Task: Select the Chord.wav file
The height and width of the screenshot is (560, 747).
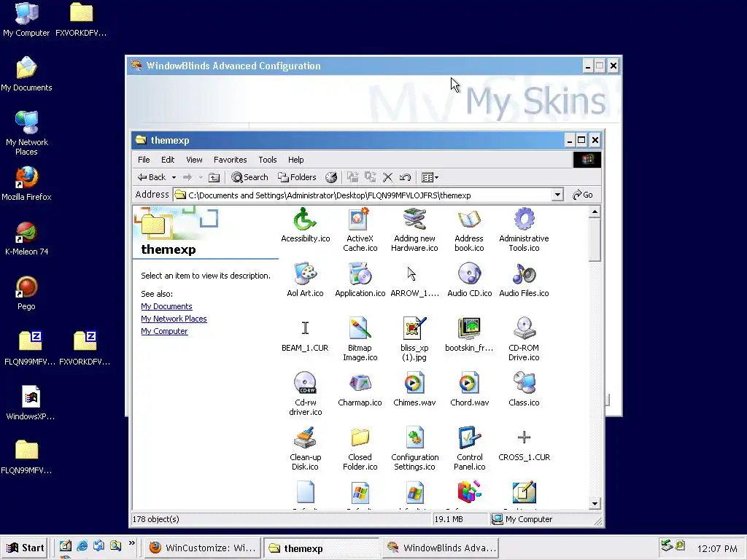Action: [469, 389]
